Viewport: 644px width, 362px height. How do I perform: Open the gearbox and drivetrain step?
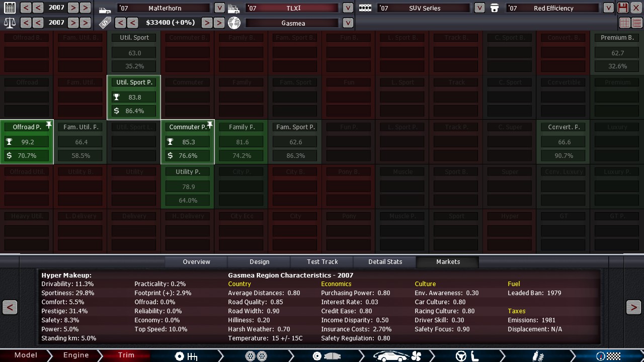pyautogui.click(x=186, y=356)
